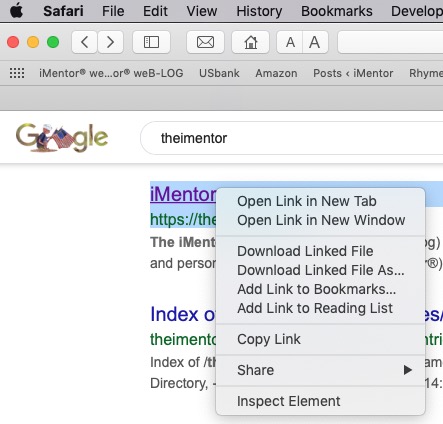Click the Google doodle logo
This screenshot has width=443, height=424.
click(62, 138)
